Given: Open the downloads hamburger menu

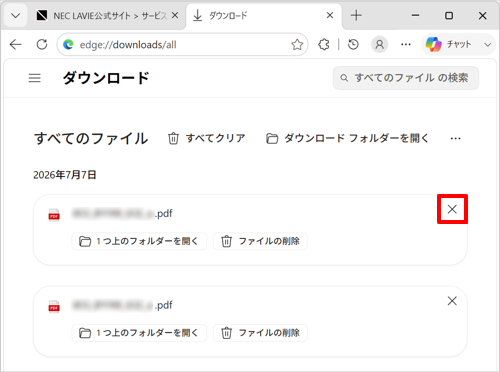Looking at the screenshot, I should point(35,78).
